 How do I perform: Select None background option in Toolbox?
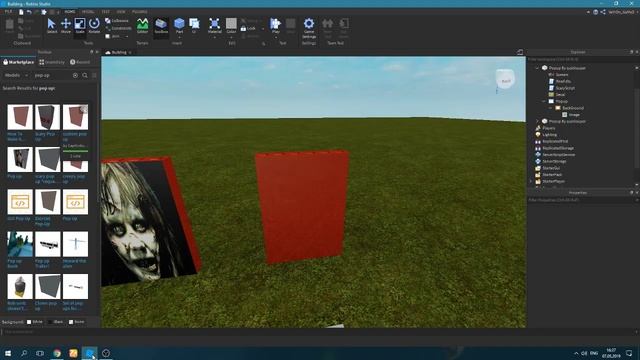point(77,322)
